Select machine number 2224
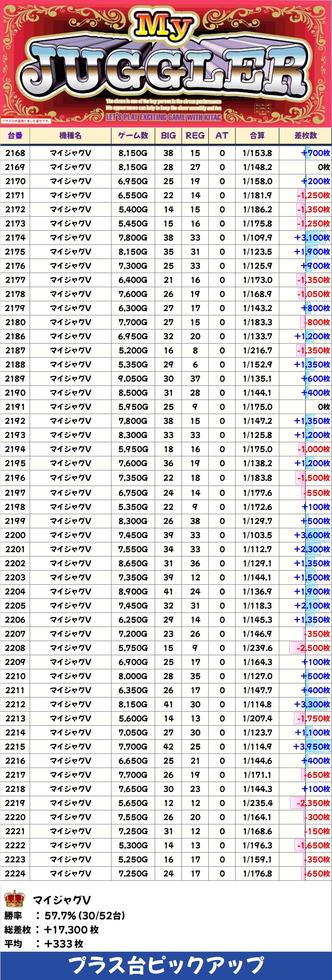This screenshot has width=332, height=980. [15, 873]
